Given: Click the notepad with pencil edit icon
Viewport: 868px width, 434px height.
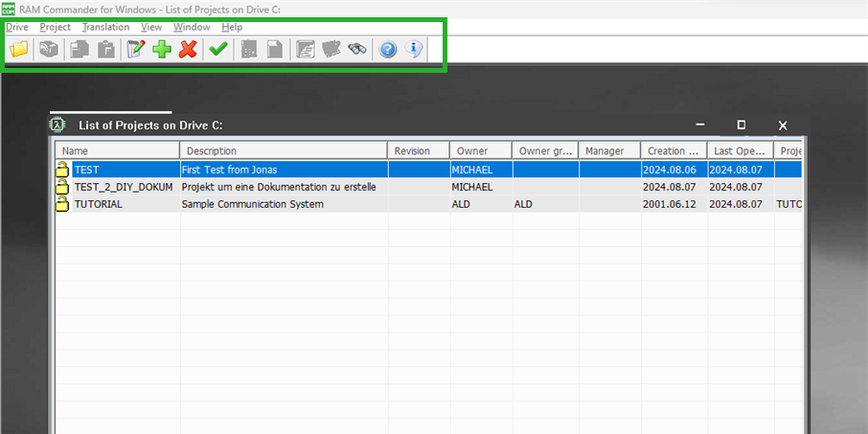Looking at the screenshot, I should [x=136, y=50].
